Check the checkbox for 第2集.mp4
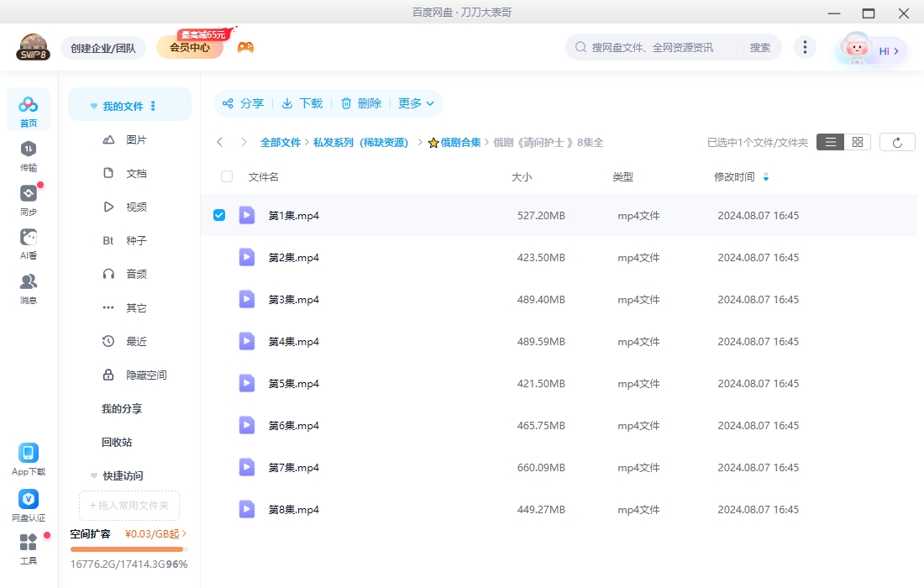Viewport: 924px width, 588px height. 219,257
